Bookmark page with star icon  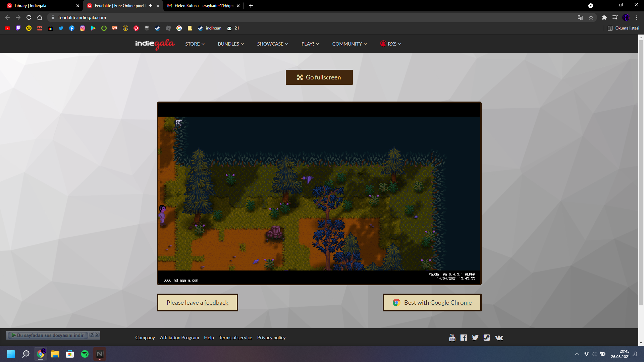click(591, 17)
